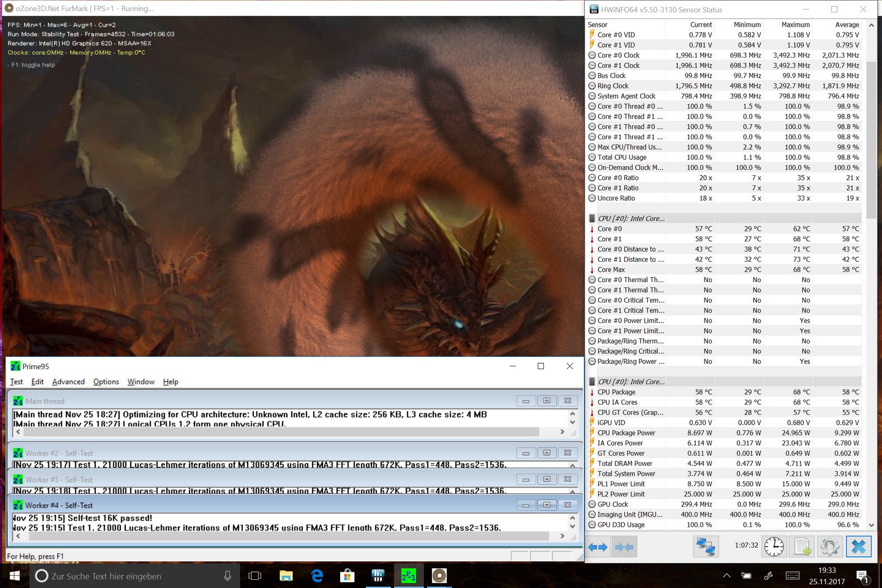The height and width of the screenshot is (588, 882).
Task: Reset HWiNFO elapsed time clock icon
Action: pos(774,546)
